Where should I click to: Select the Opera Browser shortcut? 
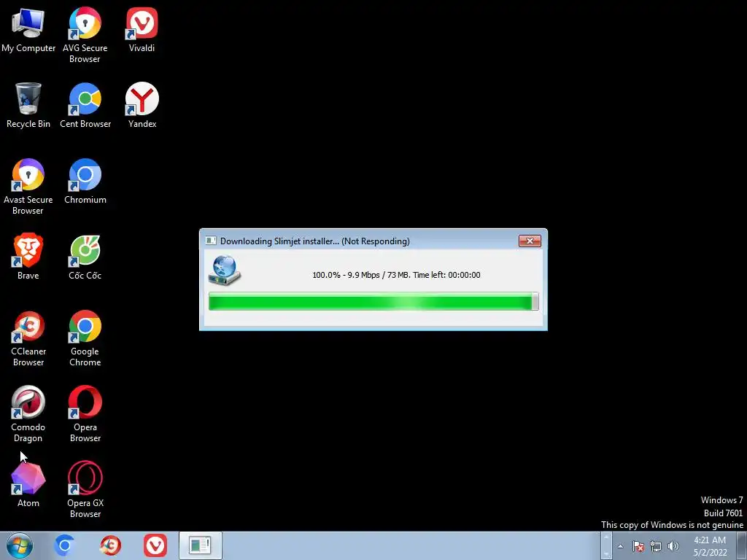tap(85, 415)
